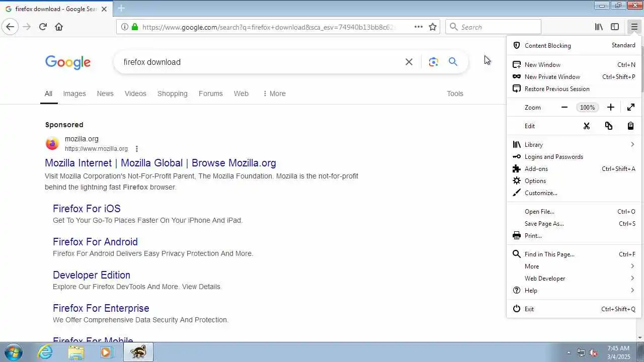Open Firefox For Android link
Screen dimensions: 644x362
pos(95,242)
